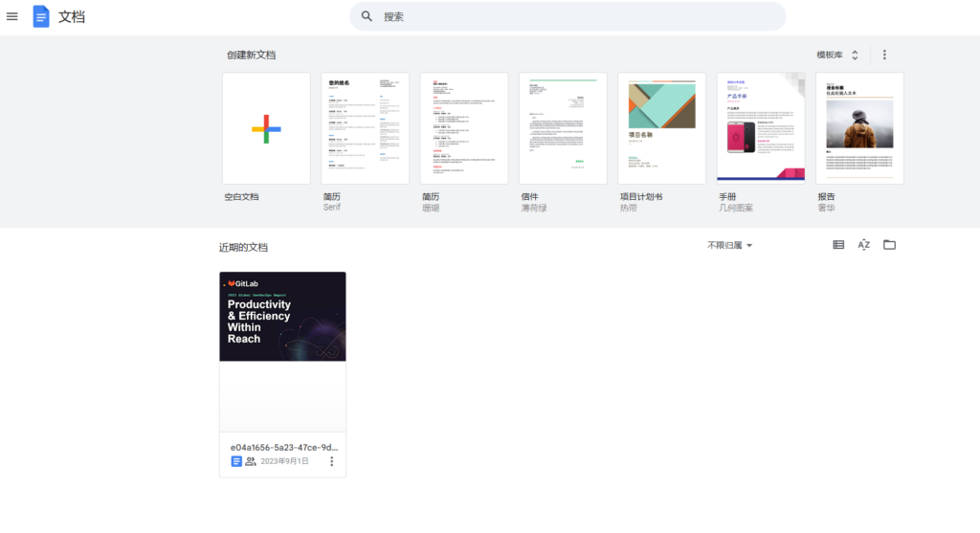Open the AZ sort options
Viewport: 980px width, 533px height.
click(864, 245)
